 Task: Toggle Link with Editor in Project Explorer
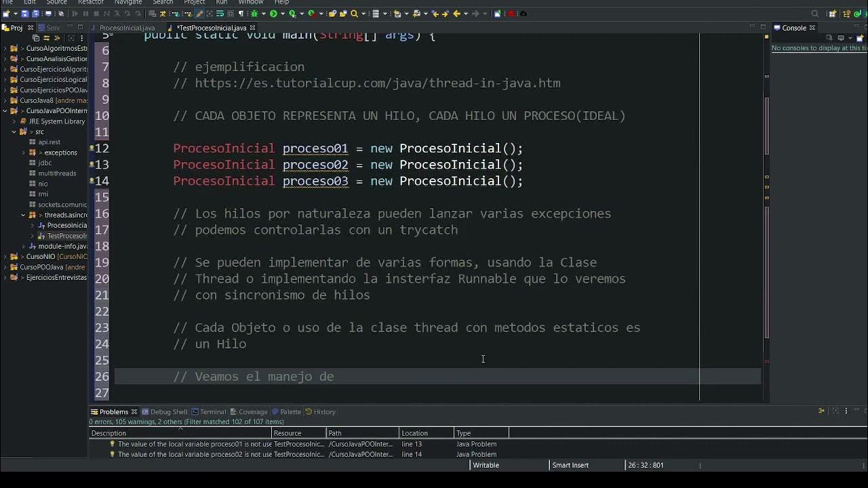tap(47, 38)
